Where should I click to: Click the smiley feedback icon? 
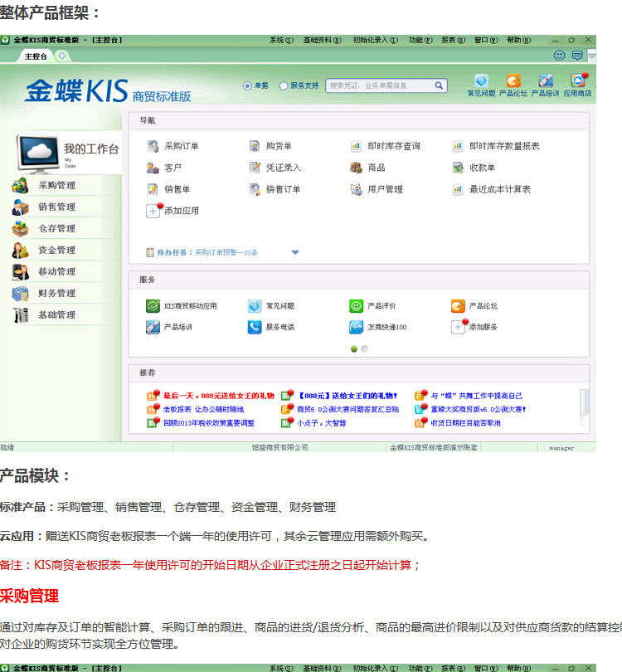(x=560, y=56)
